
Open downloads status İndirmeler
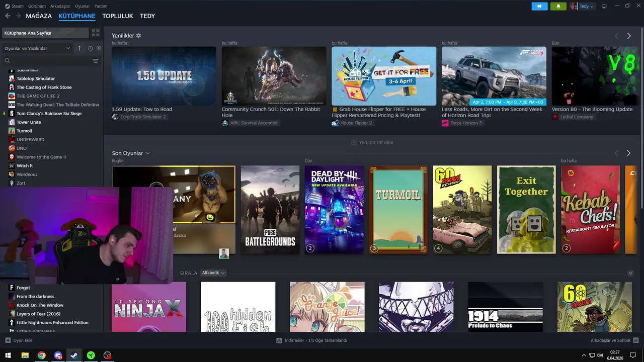pos(311,340)
